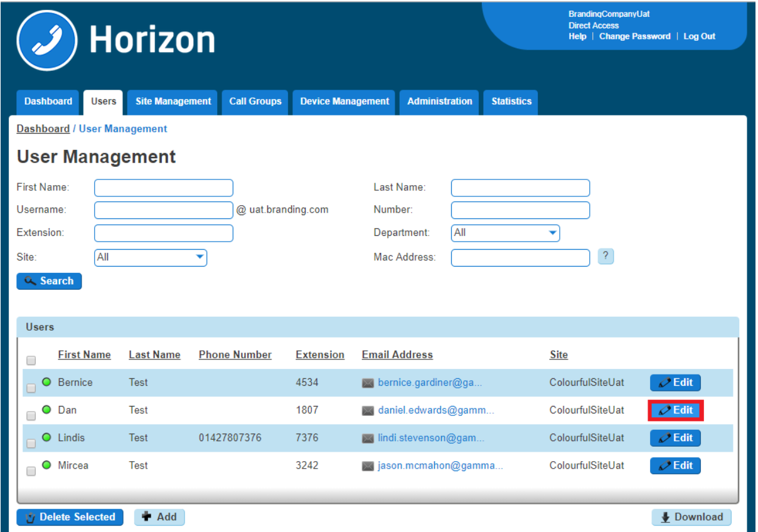Click the green status dot for Bernice
This screenshot has width=758, height=532.
pos(46,382)
